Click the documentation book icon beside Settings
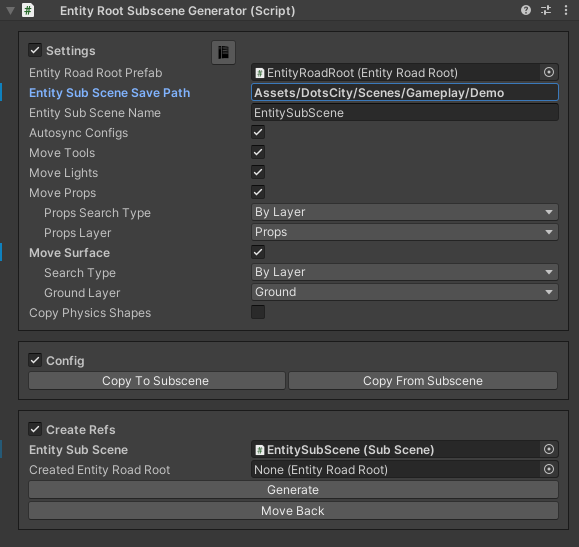This screenshot has height=547, width=579. (223, 52)
